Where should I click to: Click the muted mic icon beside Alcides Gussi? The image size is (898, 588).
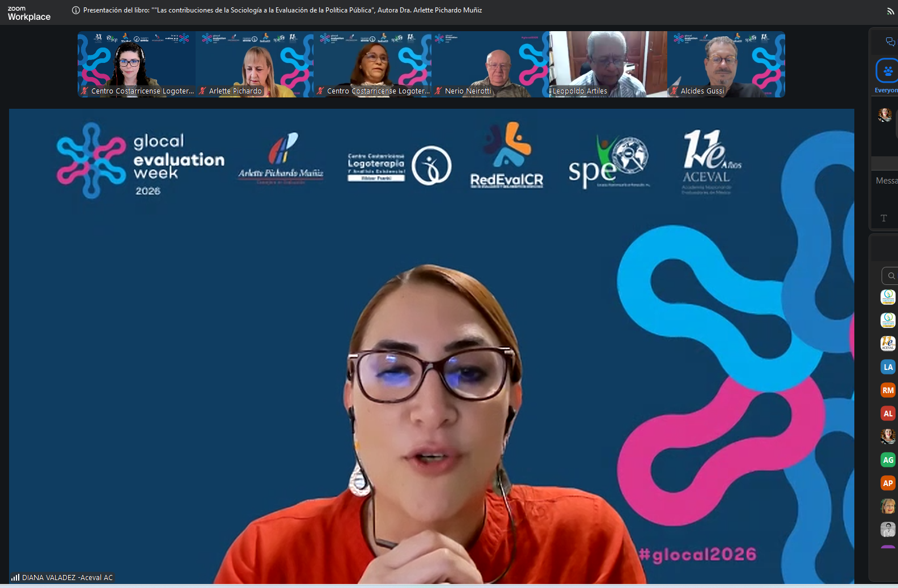click(674, 91)
